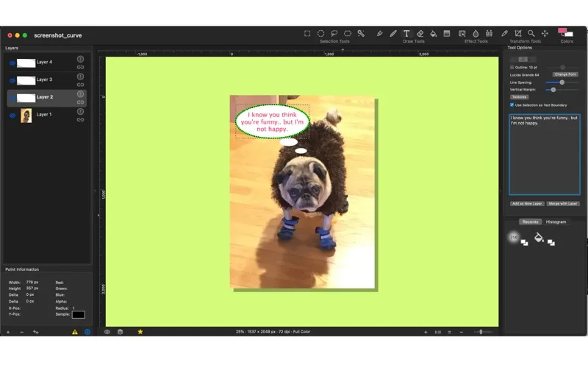Screen dimensions: 588x368
Task: Select the Color Sampling eyedropper tool
Action: coord(504,33)
